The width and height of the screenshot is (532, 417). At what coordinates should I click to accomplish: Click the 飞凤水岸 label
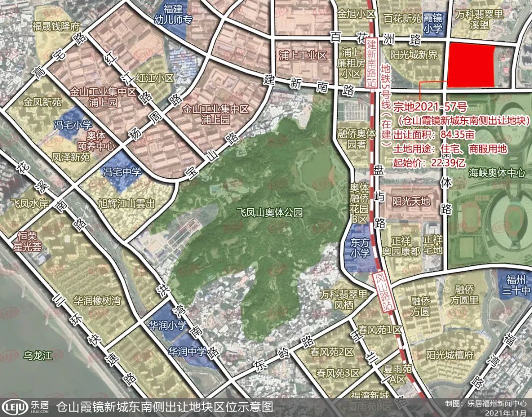coord(30,203)
